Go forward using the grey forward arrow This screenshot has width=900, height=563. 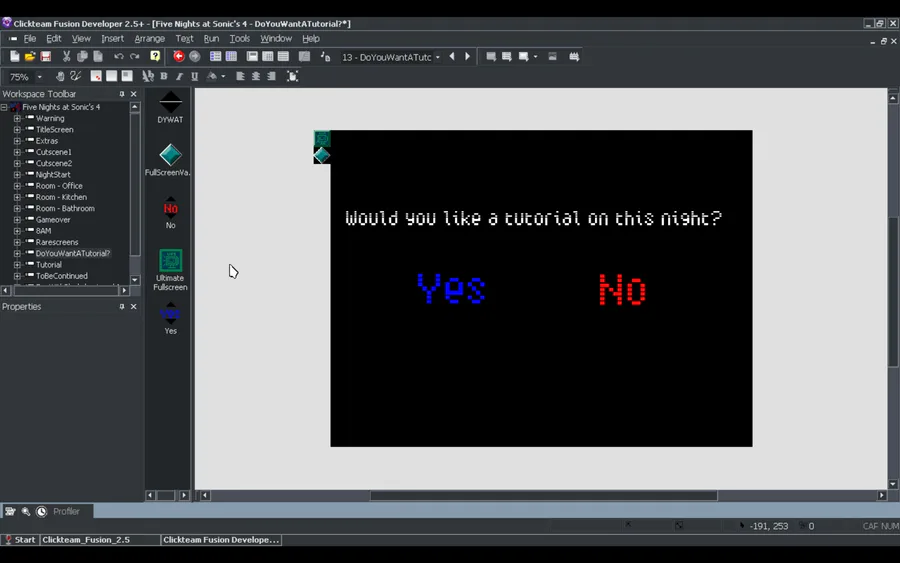click(195, 56)
